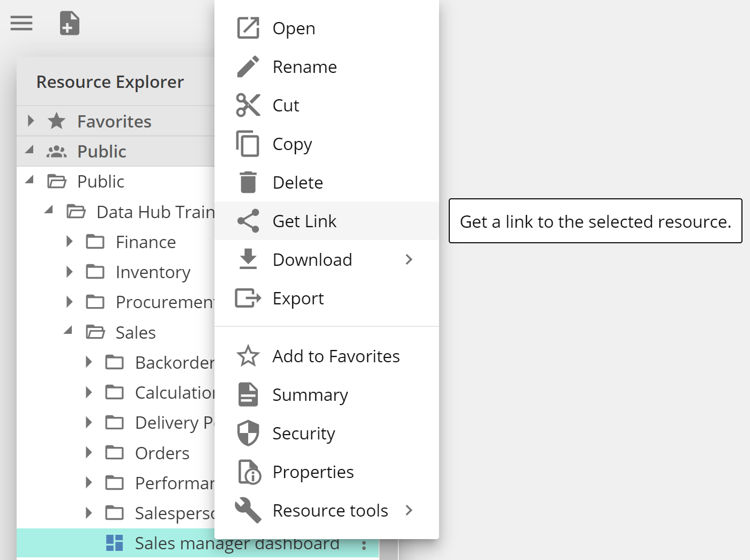The height and width of the screenshot is (560, 750).
Task: Expand the Backorder folder arrow
Action: 88,362
